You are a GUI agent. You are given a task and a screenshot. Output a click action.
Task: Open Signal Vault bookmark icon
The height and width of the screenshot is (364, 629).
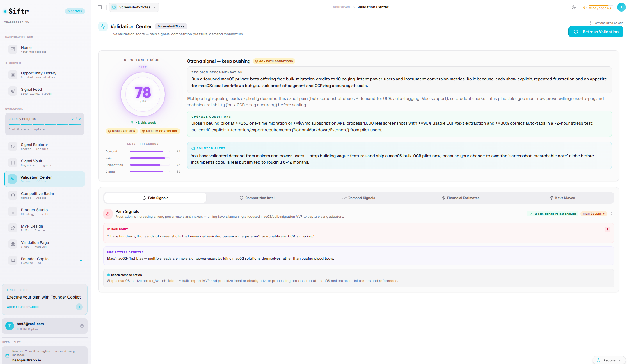click(13, 163)
